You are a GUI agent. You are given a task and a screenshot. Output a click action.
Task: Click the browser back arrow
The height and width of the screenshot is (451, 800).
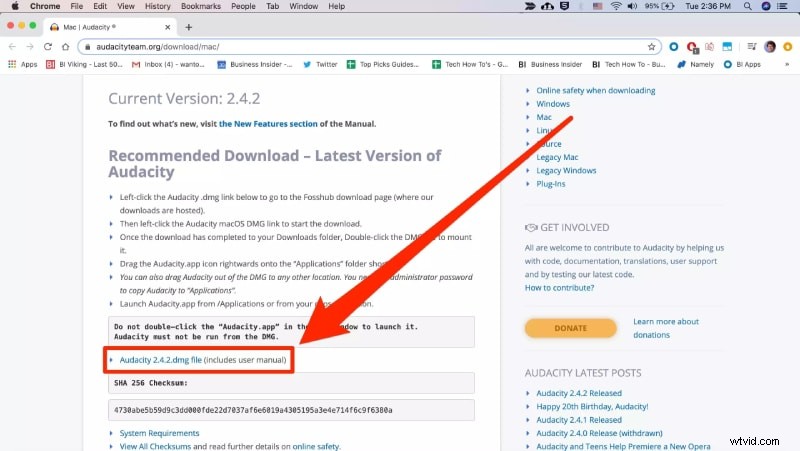pos(12,46)
